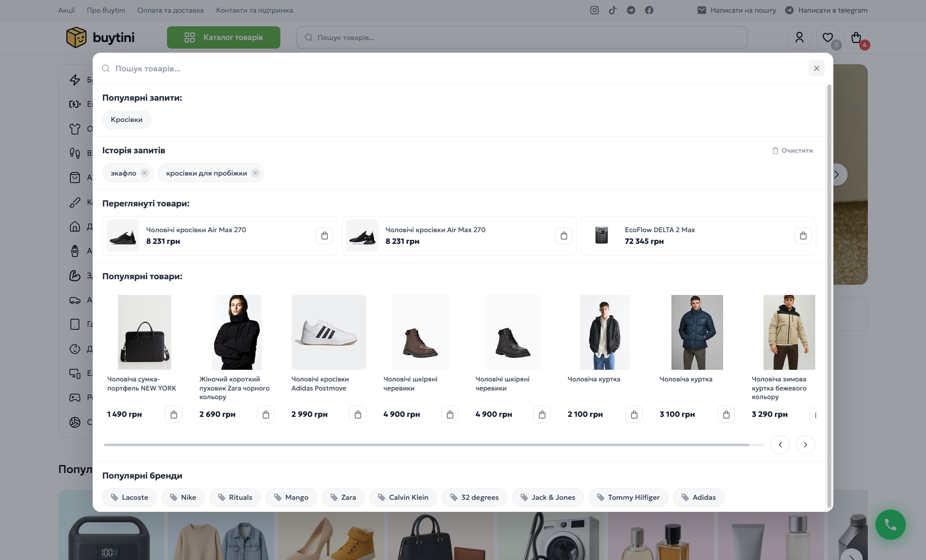Show previous popular products with left arrow
Viewport: 926px width, 560px height.
pyautogui.click(x=780, y=445)
